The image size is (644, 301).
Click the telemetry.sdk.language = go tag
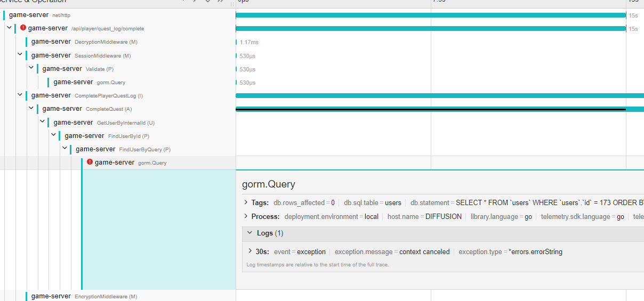coord(583,216)
